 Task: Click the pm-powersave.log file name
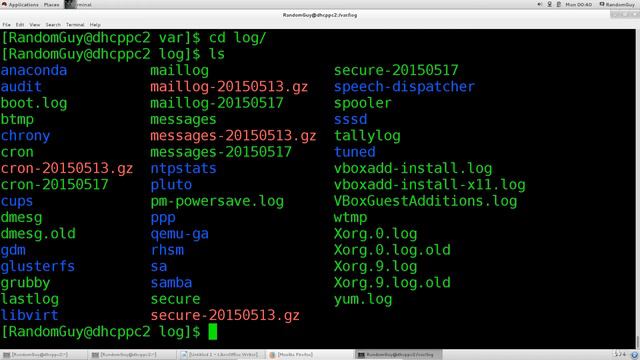[217, 201]
